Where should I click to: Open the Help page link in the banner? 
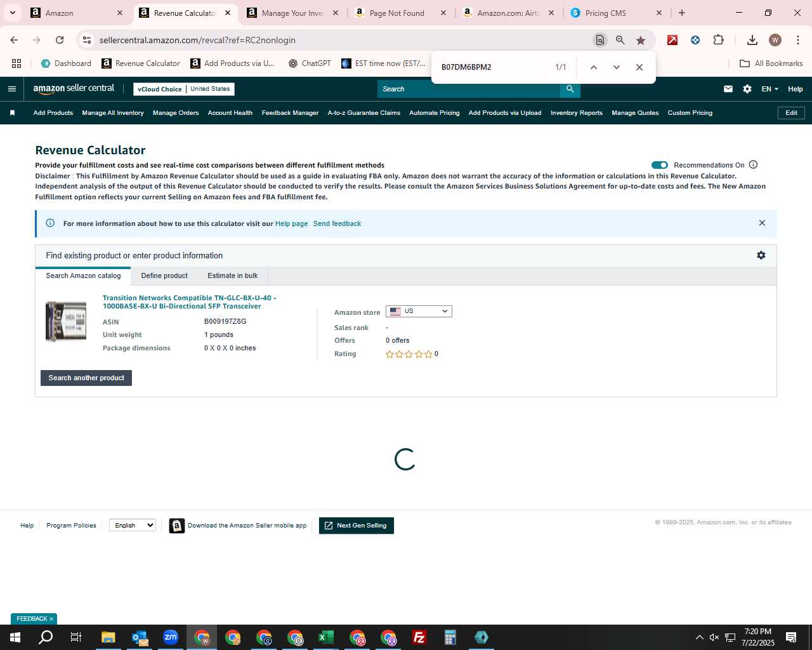click(x=291, y=223)
